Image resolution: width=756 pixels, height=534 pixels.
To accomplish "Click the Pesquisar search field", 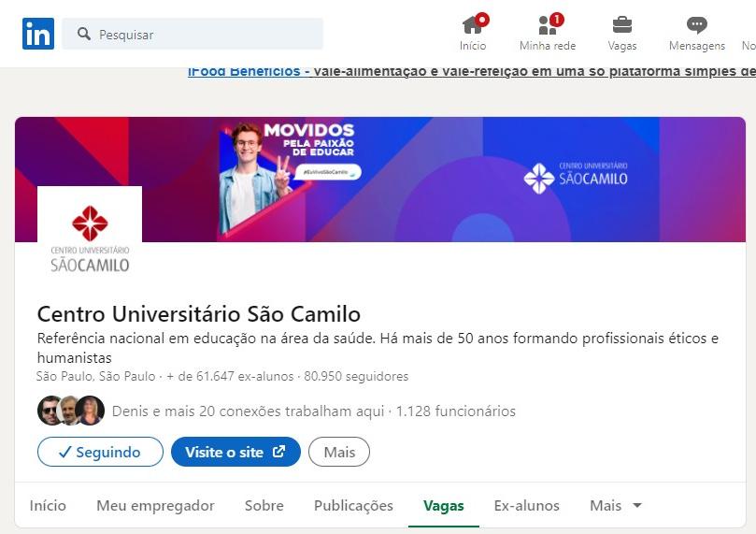I will (x=193, y=34).
